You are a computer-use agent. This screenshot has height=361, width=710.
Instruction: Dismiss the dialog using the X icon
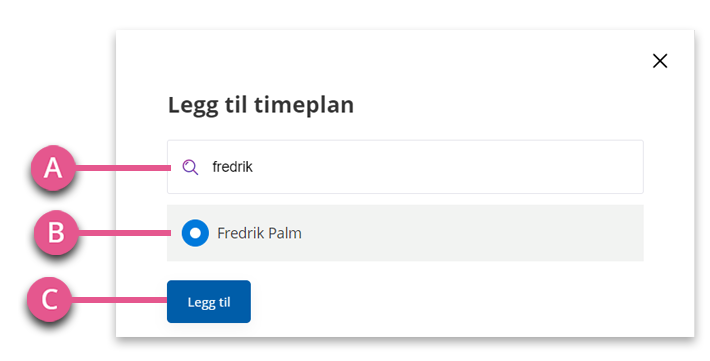click(x=660, y=61)
